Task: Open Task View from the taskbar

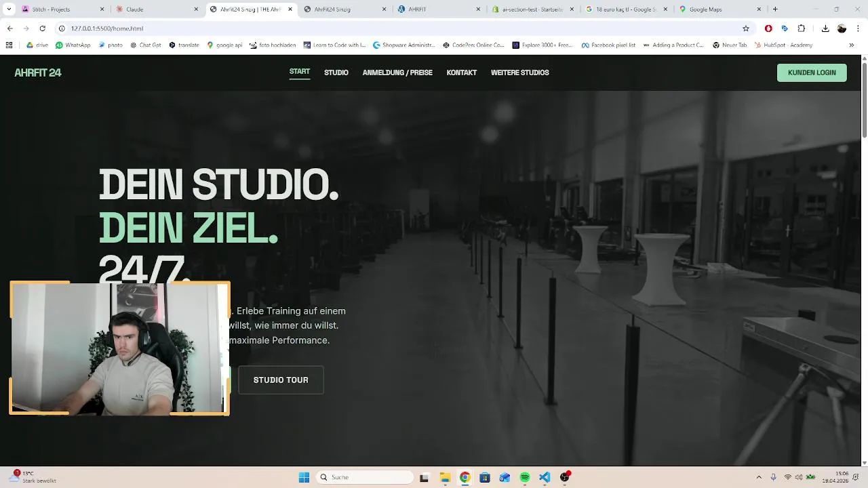Action: pyautogui.click(x=425, y=477)
